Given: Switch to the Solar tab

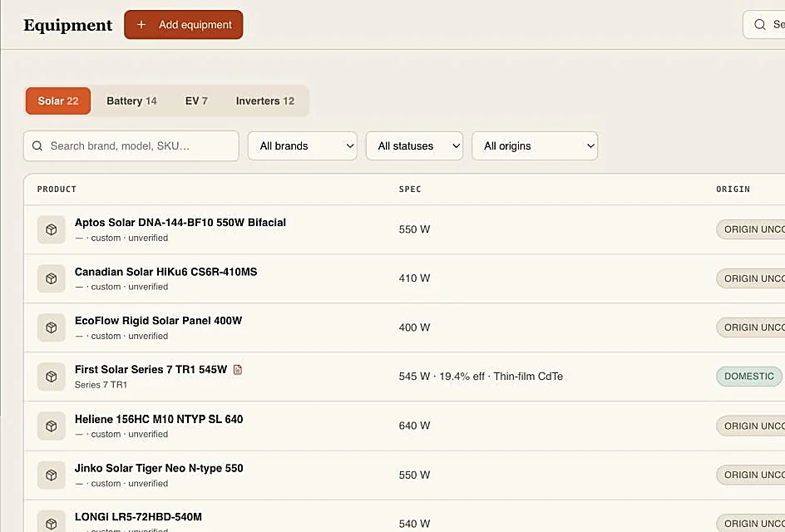Looking at the screenshot, I should pos(58,101).
